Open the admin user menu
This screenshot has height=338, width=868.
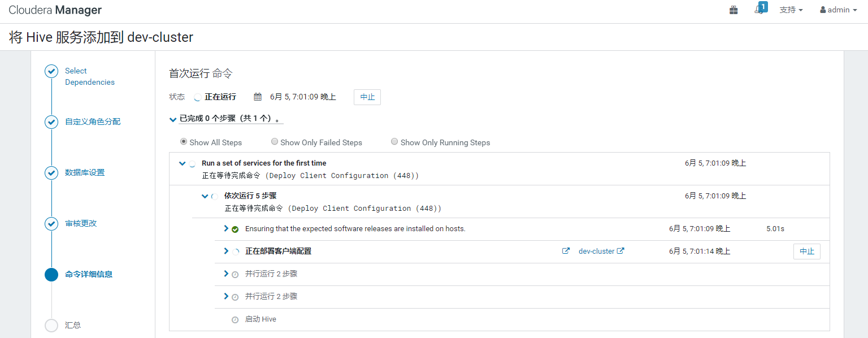(839, 10)
